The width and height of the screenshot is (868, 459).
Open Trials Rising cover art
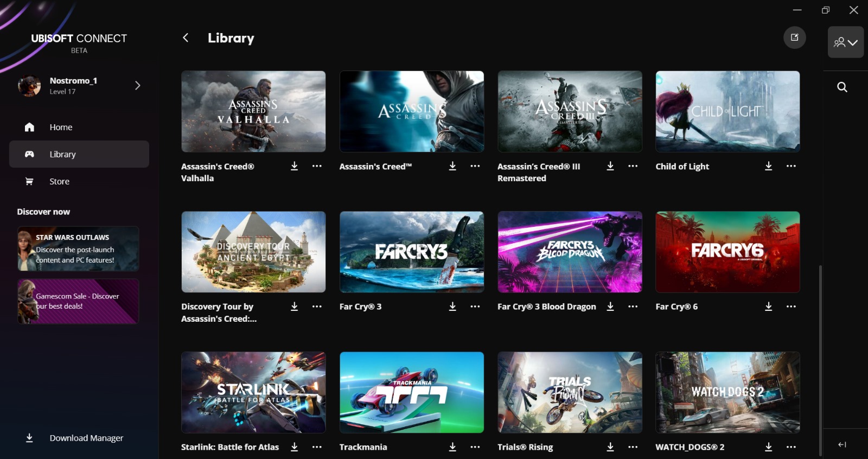570,392
